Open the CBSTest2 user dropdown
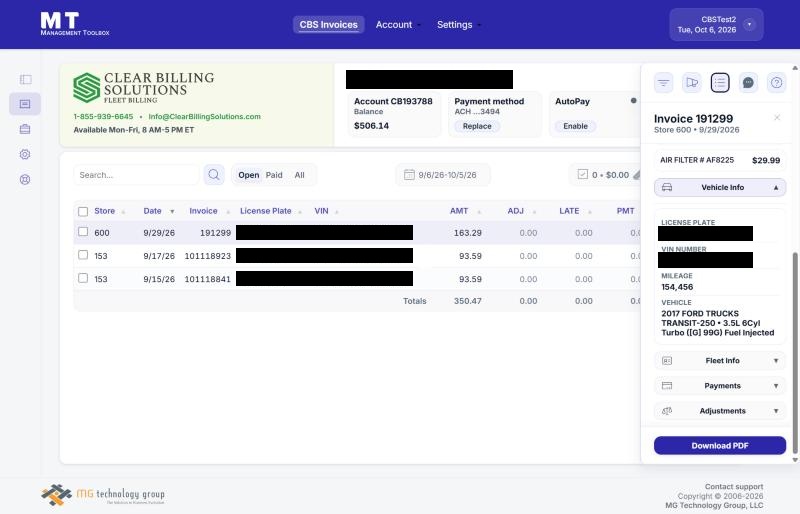This screenshot has width=800, height=514. coord(716,25)
